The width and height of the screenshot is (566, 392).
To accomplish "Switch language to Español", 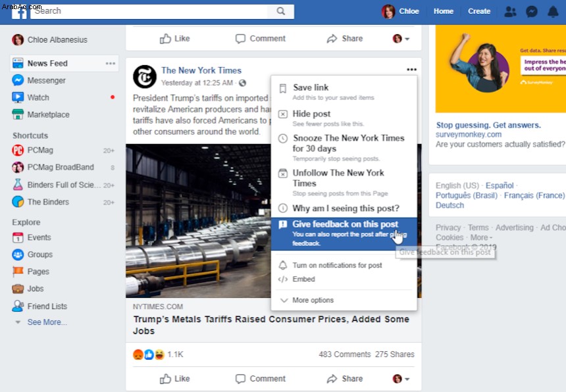I will coord(500,185).
